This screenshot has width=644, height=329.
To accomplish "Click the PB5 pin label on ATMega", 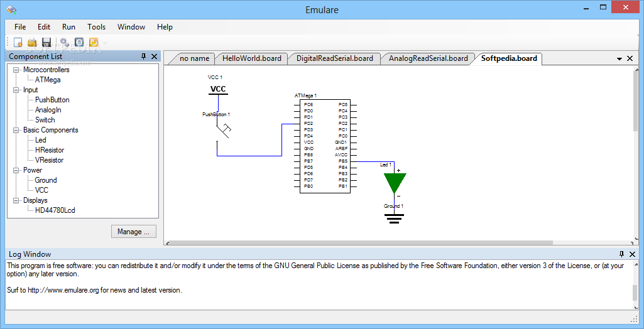I will (x=343, y=161).
